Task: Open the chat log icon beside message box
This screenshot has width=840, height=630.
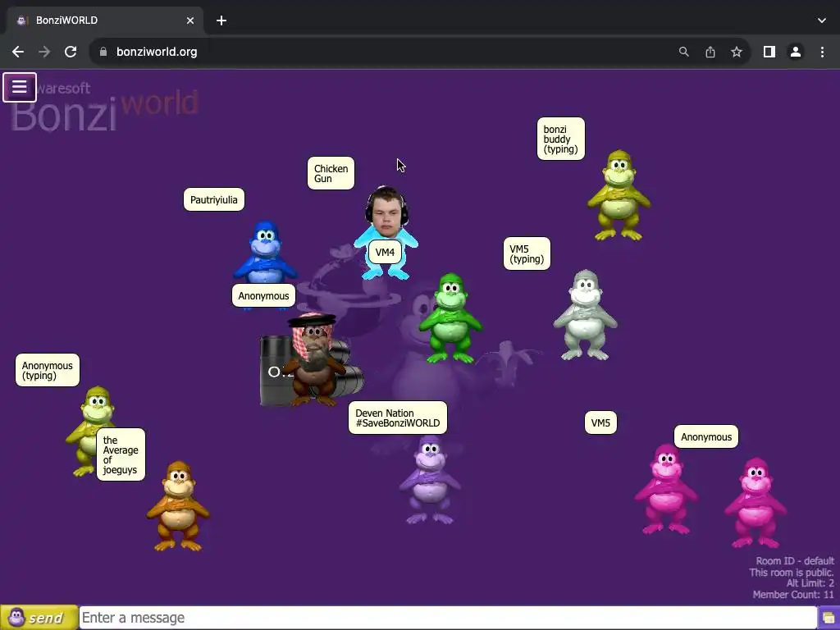Action: point(829,618)
